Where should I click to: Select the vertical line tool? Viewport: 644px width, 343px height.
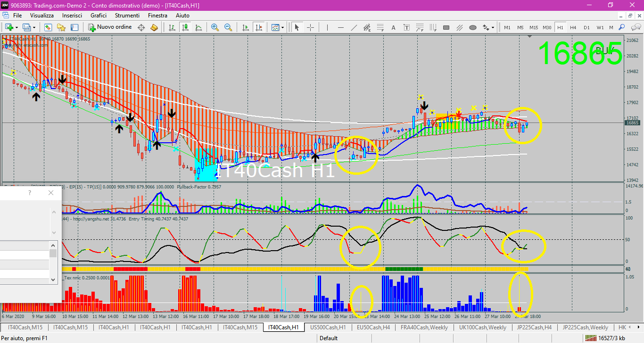coord(327,27)
